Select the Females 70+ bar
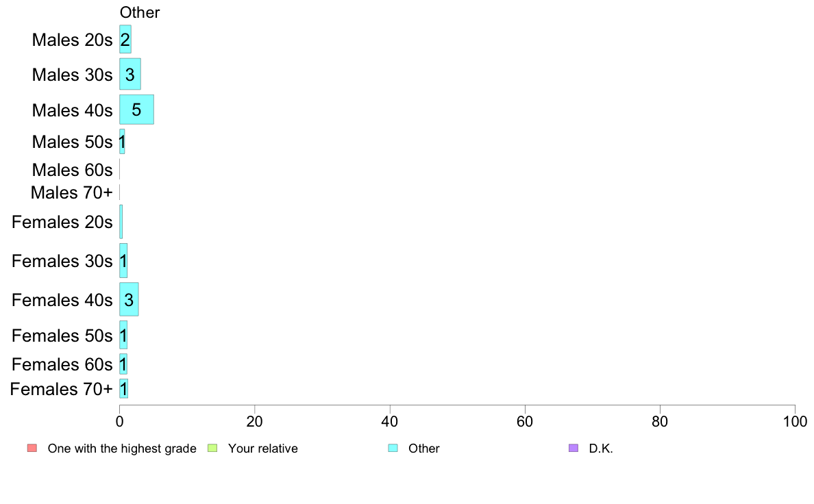Viewport: 814px width, 504px height. [123, 389]
